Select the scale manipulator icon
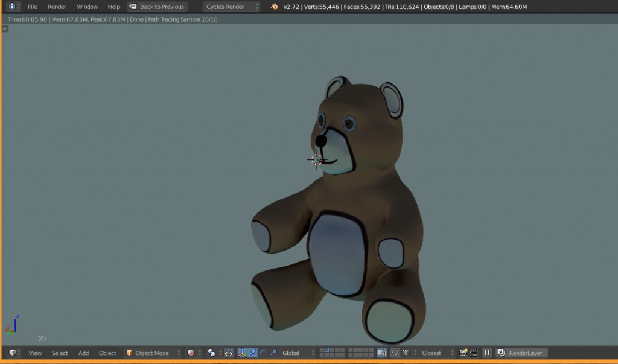Image resolution: width=618 pixels, height=364 pixels. 273,353
